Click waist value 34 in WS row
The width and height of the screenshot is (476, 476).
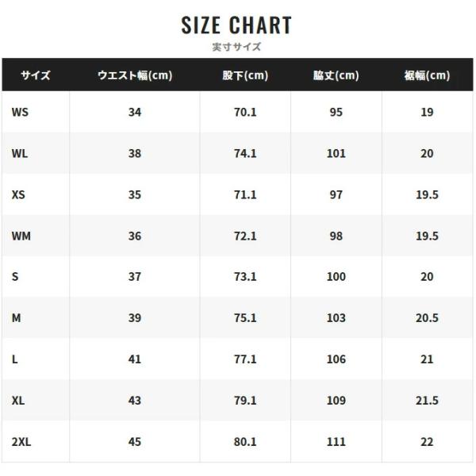pyautogui.click(x=135, y=113)
